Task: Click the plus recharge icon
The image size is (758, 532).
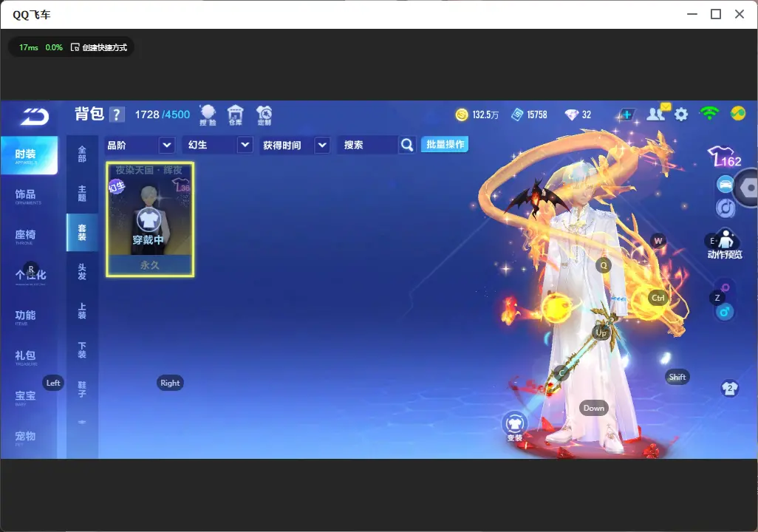Action: tap(626, 115)
